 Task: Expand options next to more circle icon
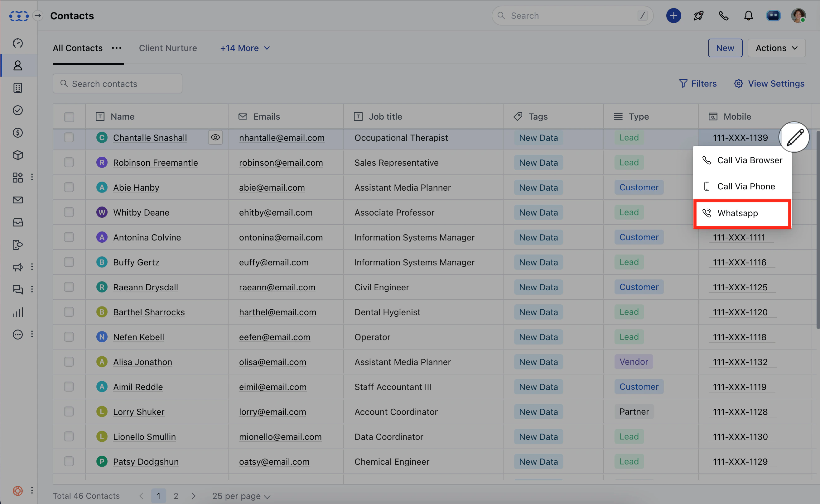[x=32, y=334]
